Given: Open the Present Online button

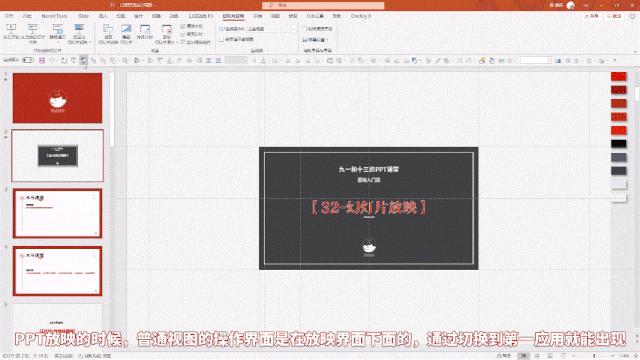Looking at the screenshot, I should [x=58, y=32].
